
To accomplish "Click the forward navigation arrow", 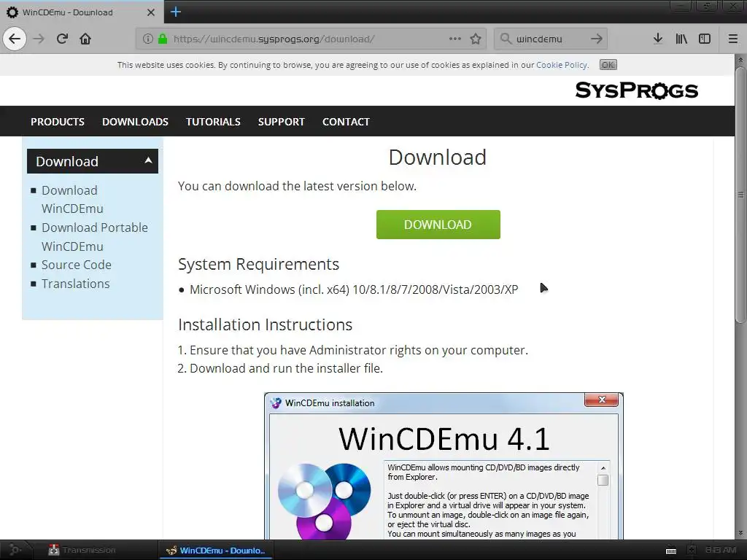I will pyautogui.click(x=39, y=39).
